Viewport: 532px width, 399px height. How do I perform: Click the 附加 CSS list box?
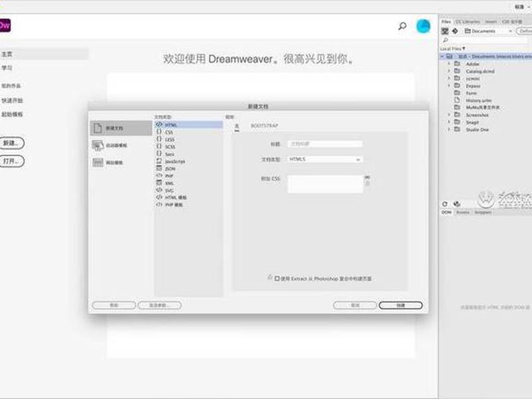[x=325, y=184]
